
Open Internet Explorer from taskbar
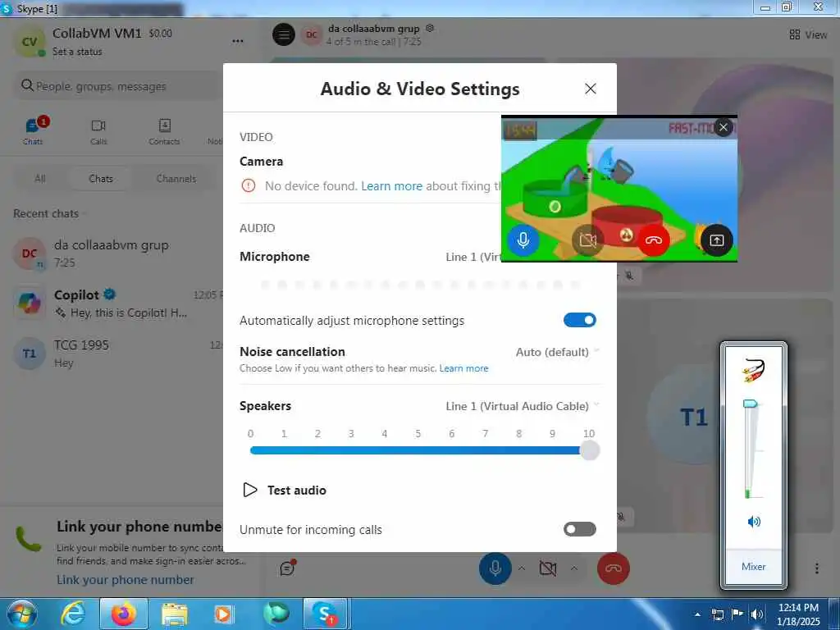point(73,614)
